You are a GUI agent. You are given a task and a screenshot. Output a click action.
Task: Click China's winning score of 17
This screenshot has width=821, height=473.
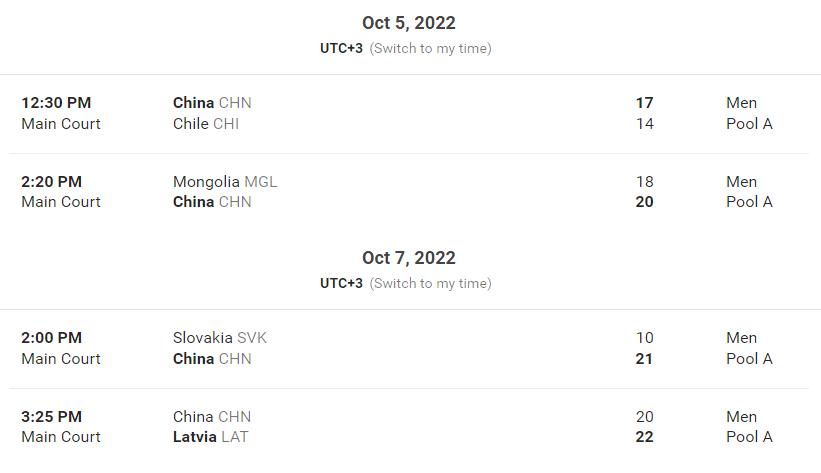(x=644, y=103)
